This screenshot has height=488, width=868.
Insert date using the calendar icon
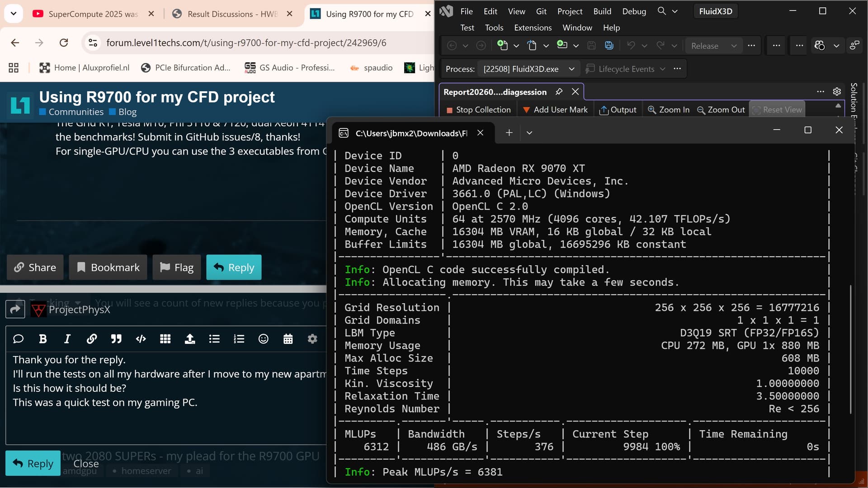[x=288, y=339]
